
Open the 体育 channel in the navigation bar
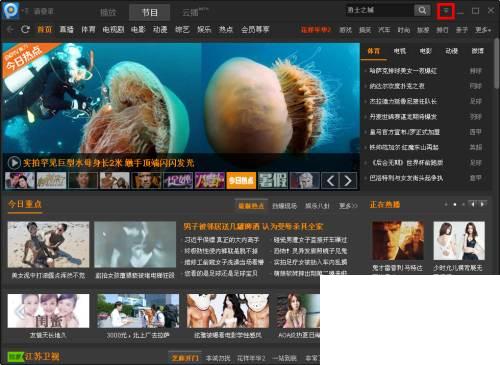tap(88, 29)
